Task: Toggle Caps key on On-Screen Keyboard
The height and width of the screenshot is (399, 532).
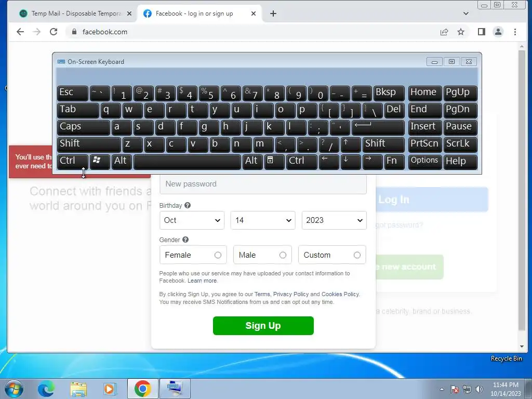Action: click(83, 127)
